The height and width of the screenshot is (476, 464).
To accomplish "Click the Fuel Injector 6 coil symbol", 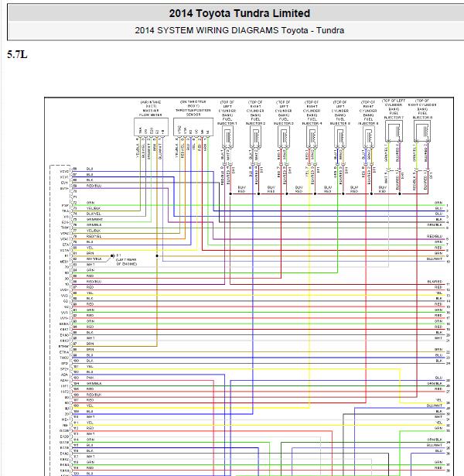I will 368,137.
